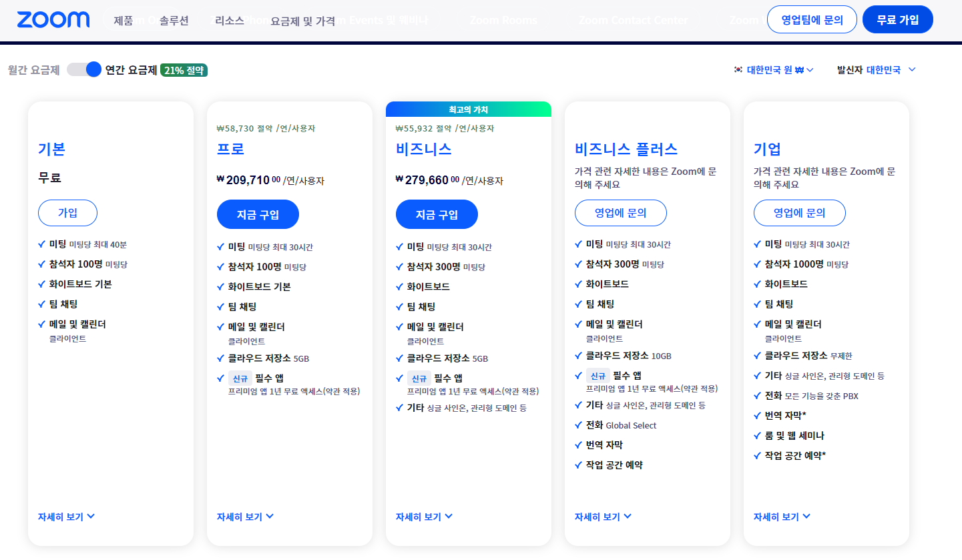The image size is (962, 560).
Task: Select Zoom Contact Center tab
Action: pyautogui.click(x=633, y=21)
